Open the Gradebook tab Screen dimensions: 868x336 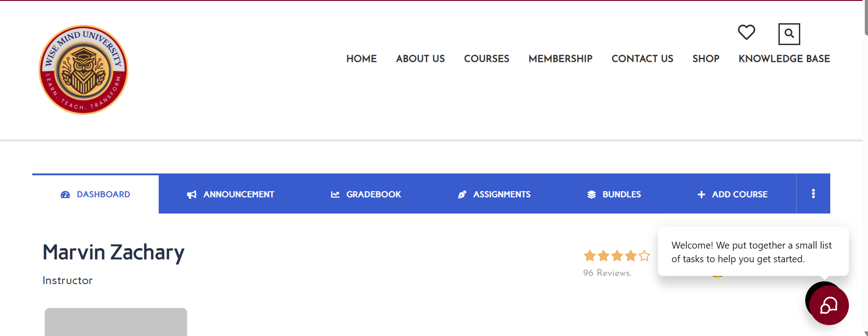pos(366,194)
